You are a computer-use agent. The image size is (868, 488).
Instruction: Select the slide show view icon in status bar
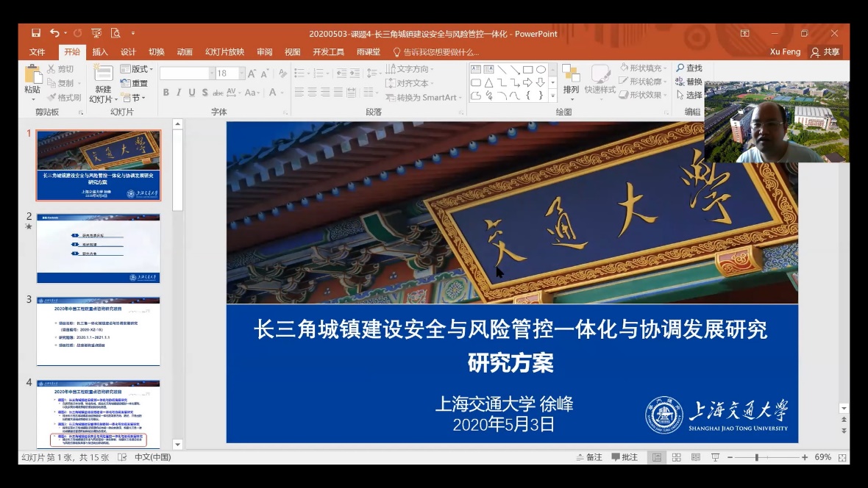pyautogui.click(x=716, y=458)
